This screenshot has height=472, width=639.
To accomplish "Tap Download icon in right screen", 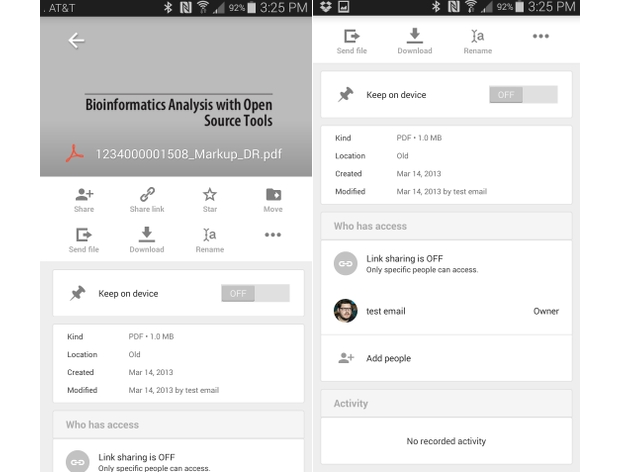I will pyautogui.click(x=414, y=36).
